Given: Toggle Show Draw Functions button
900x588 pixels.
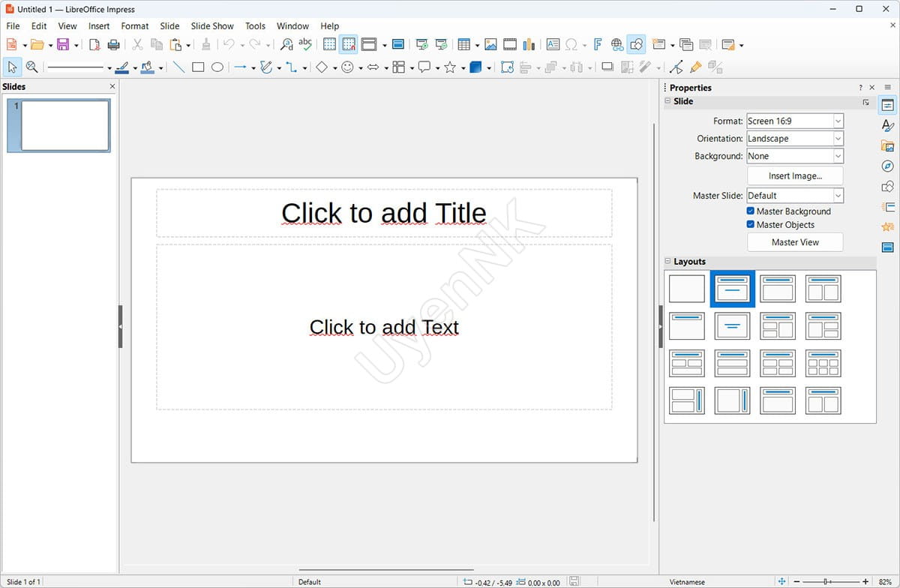Looking at the screenshot, I should [636, 45].
